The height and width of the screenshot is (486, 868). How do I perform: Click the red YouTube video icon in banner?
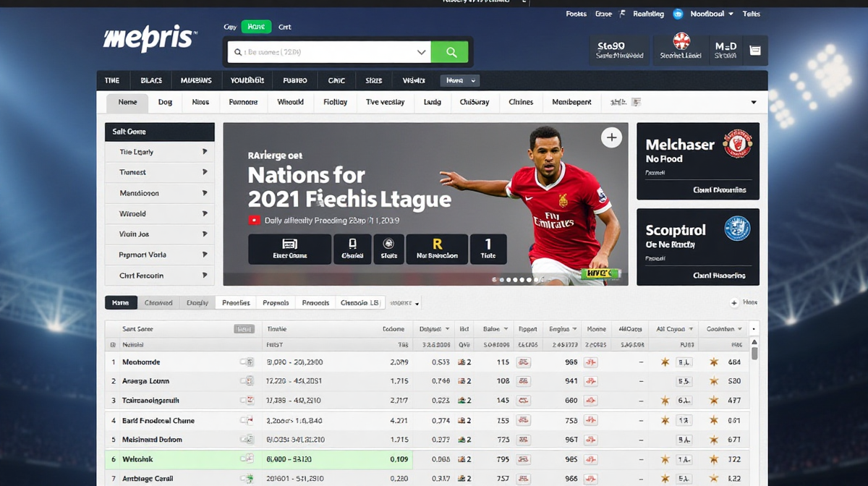(x=254, y=221)
